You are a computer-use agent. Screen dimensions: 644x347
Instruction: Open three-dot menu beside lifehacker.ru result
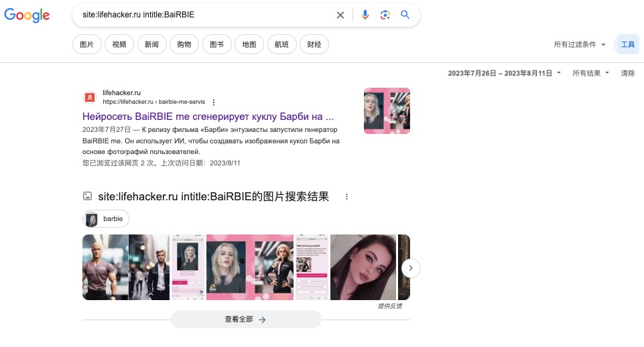(214, 102)
